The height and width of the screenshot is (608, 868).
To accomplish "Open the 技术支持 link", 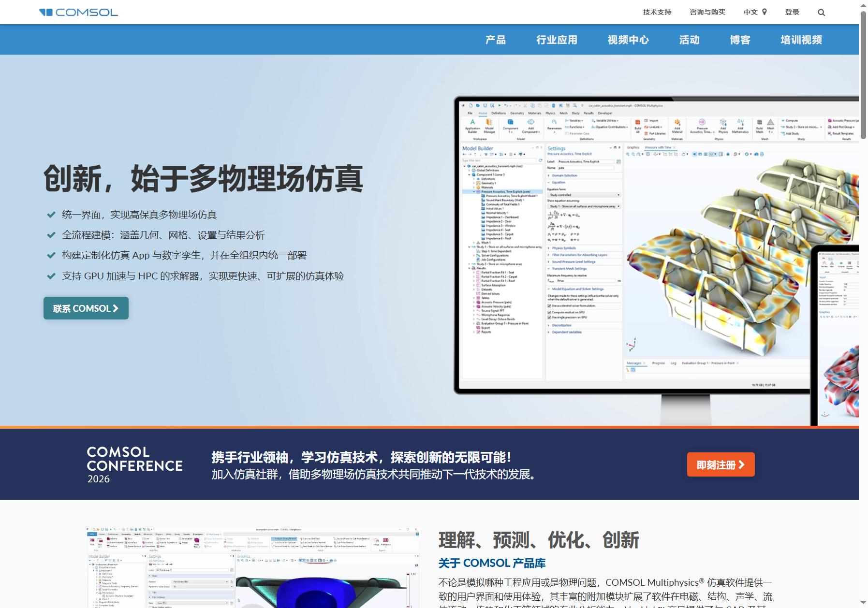I will (x=657, y=12).
